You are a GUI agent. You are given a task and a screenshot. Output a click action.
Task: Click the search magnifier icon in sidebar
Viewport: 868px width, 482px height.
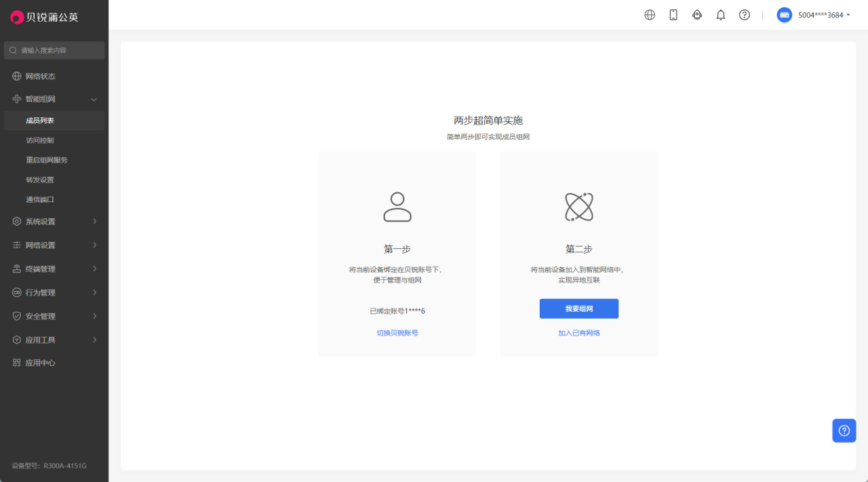click(13, 50)
